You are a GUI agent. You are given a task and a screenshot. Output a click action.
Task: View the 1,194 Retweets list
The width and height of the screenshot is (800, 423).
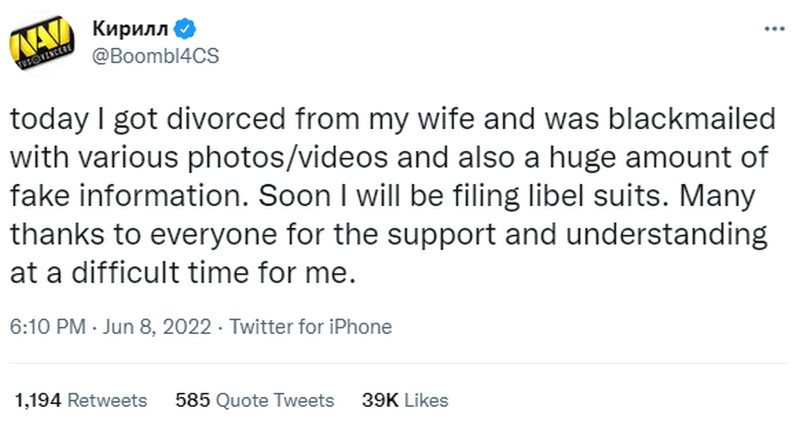coord(81,401)
